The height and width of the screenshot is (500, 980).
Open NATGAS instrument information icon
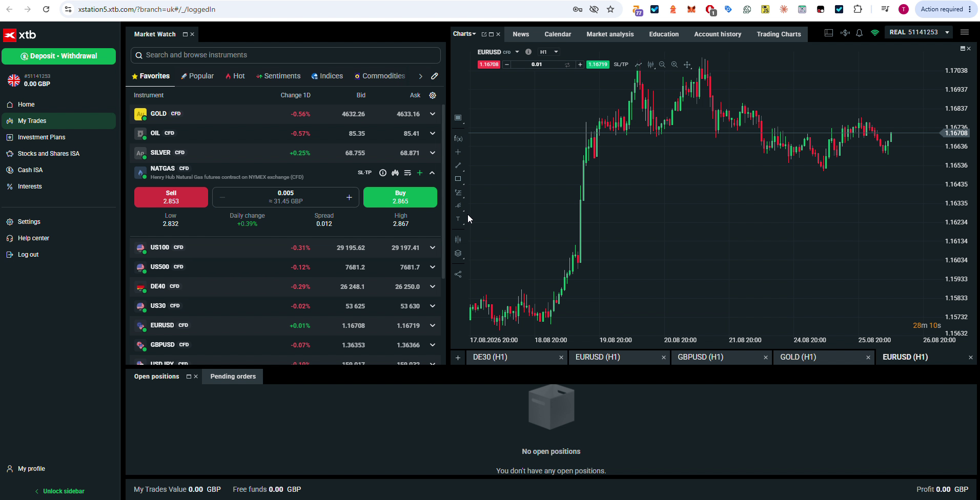pos(383,173)
